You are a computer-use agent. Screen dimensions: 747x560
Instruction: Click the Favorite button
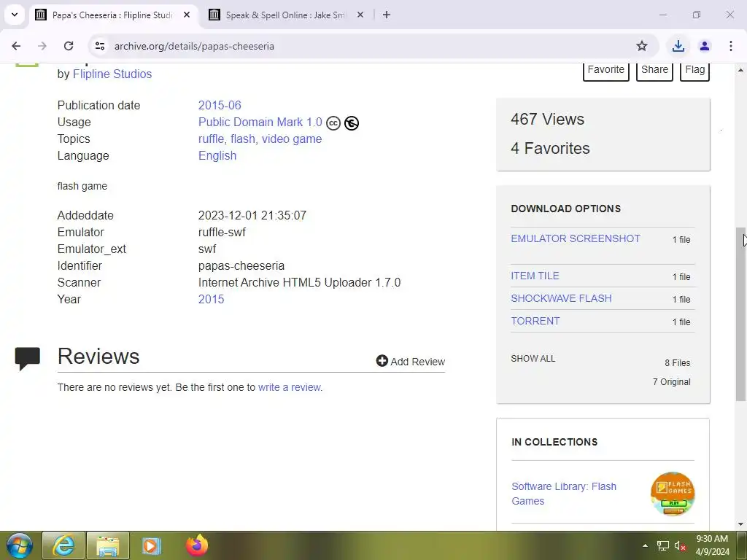(606, 69)
